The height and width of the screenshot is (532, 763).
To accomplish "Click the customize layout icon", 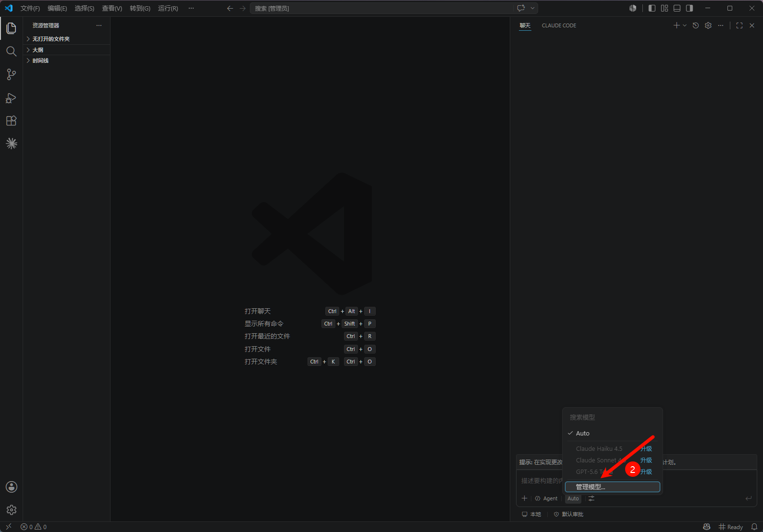I will (x=665, y=8).
